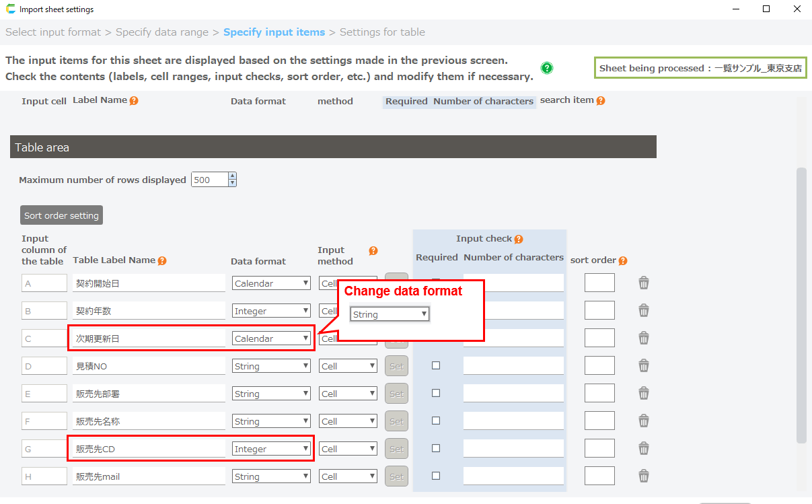Click the trash icon for the 販売先mail row
Image resolution: width=812 pixels, height=504 pixels.
pyautogui.click(x=644, y=476)
